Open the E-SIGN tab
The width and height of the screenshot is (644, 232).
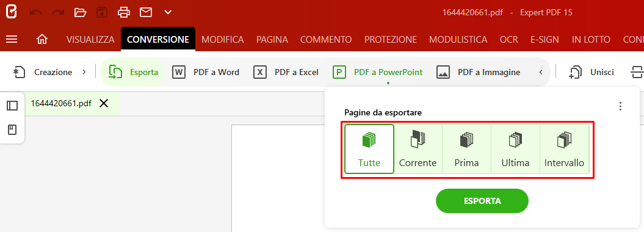[545, 40]
